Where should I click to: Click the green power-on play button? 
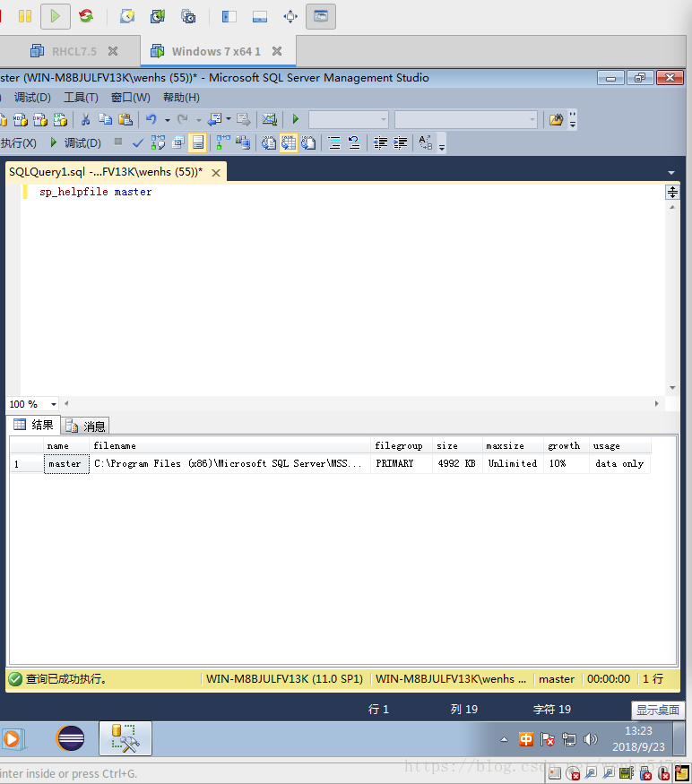pyautogui.click(x=55, y=16)
